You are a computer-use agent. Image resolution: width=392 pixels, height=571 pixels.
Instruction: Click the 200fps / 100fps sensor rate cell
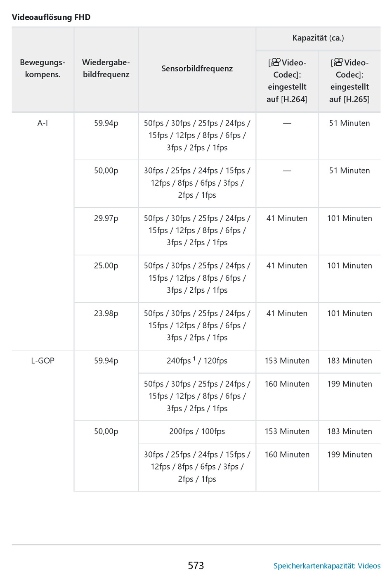pyautogui.click(x=197, y=431)
